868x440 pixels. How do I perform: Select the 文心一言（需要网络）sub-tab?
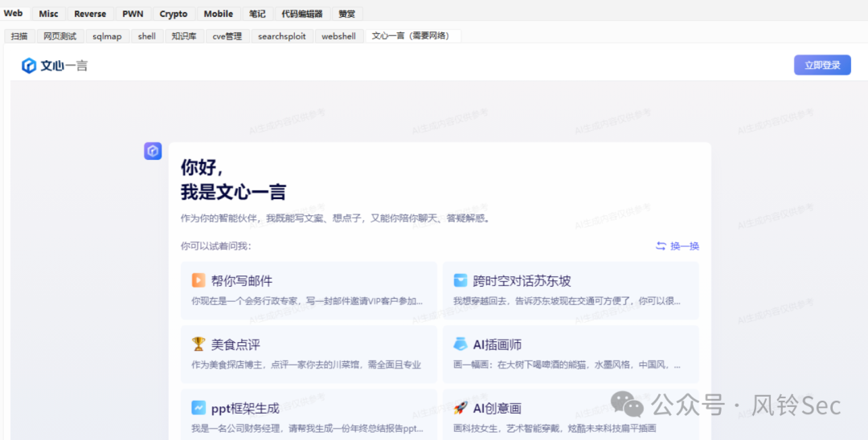coord(413,36)
